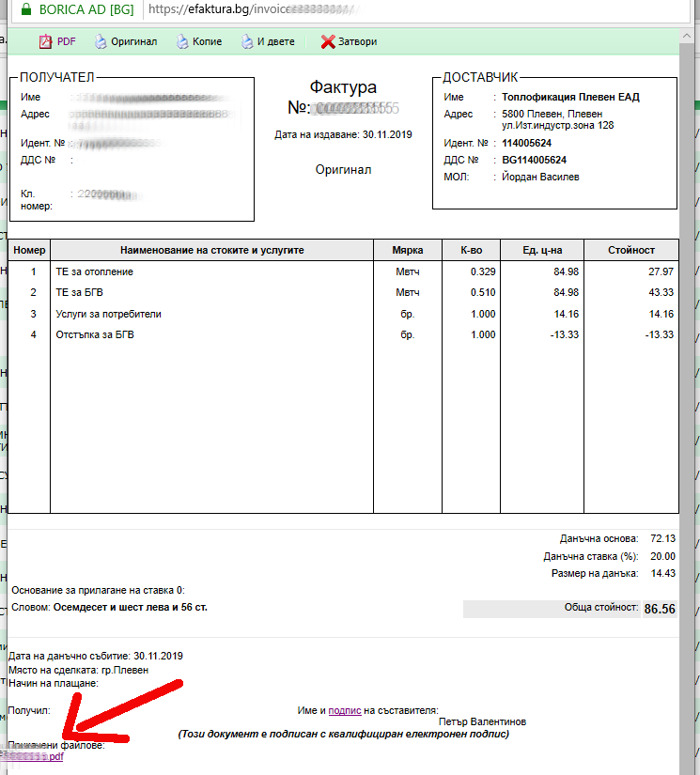Click VAT number BG114005624
The image size is (700, 775).
click(x=534, y=160)
